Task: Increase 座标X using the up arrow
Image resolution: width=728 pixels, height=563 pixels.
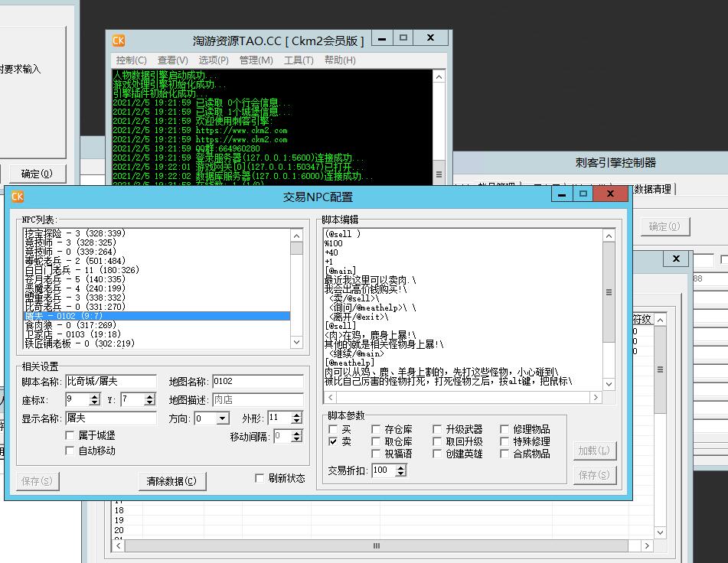Action: pyautogui.click(x=94, y=396)
